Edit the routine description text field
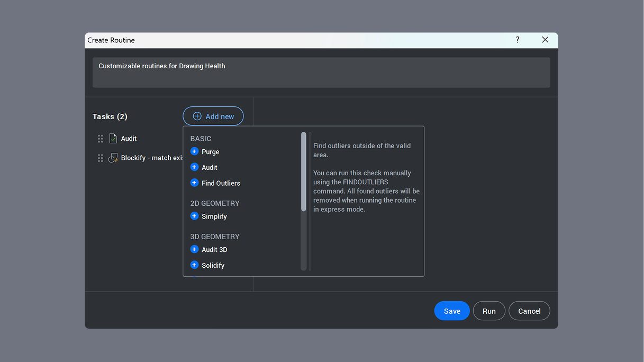 321,73
